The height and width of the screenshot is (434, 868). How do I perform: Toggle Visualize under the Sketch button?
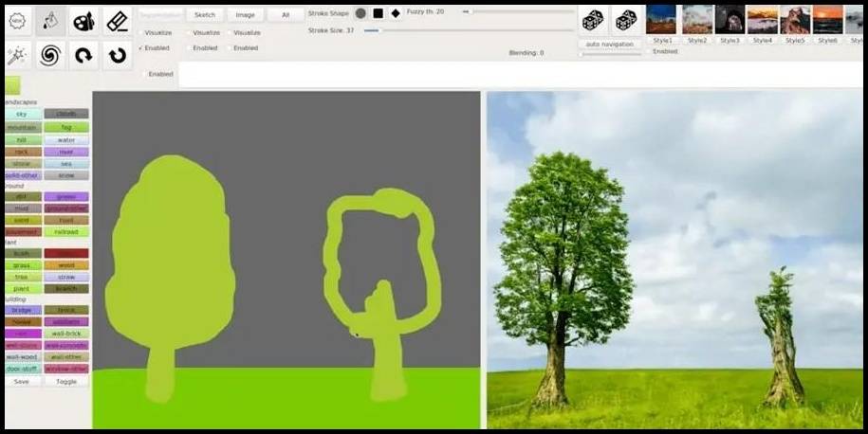coord(203,32)
